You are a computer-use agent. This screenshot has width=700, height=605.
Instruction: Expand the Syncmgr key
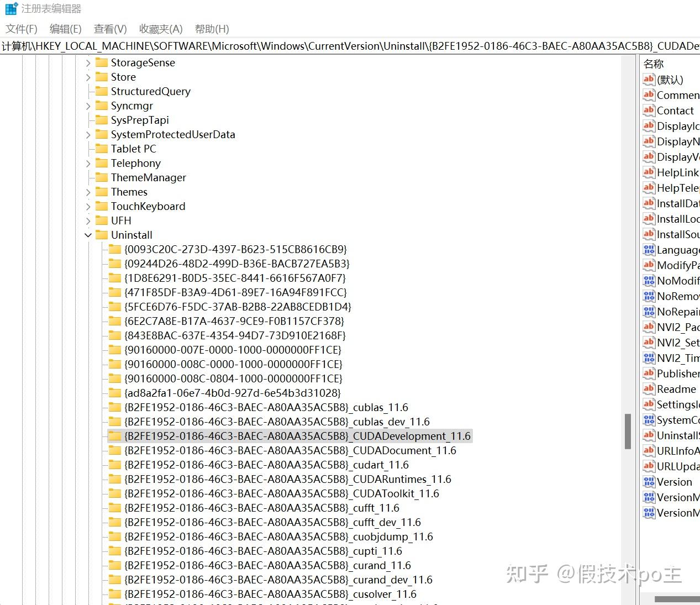(x=88, y=106)
